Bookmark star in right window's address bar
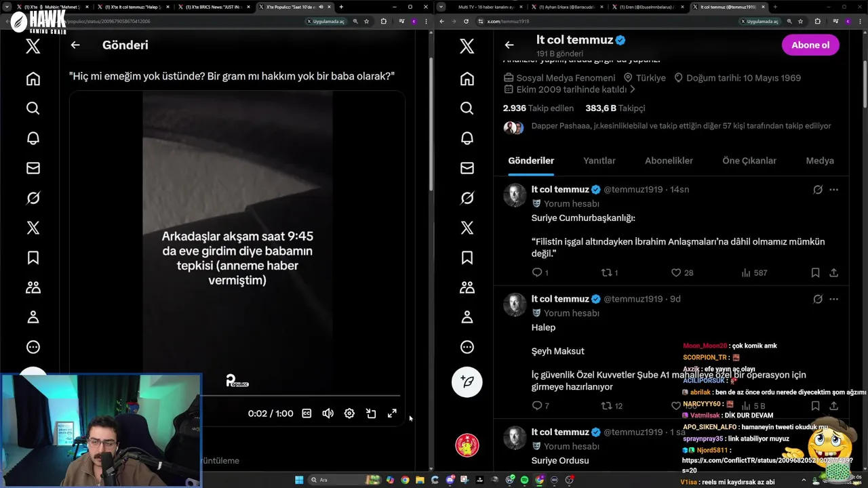 click(x=800, y=21)
